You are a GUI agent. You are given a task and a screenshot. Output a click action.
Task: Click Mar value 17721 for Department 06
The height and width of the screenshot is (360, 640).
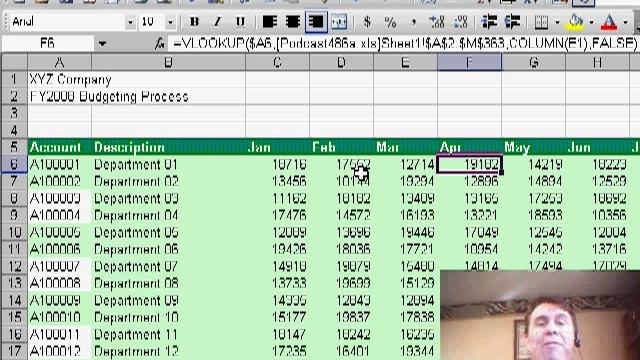click(405, 249)
